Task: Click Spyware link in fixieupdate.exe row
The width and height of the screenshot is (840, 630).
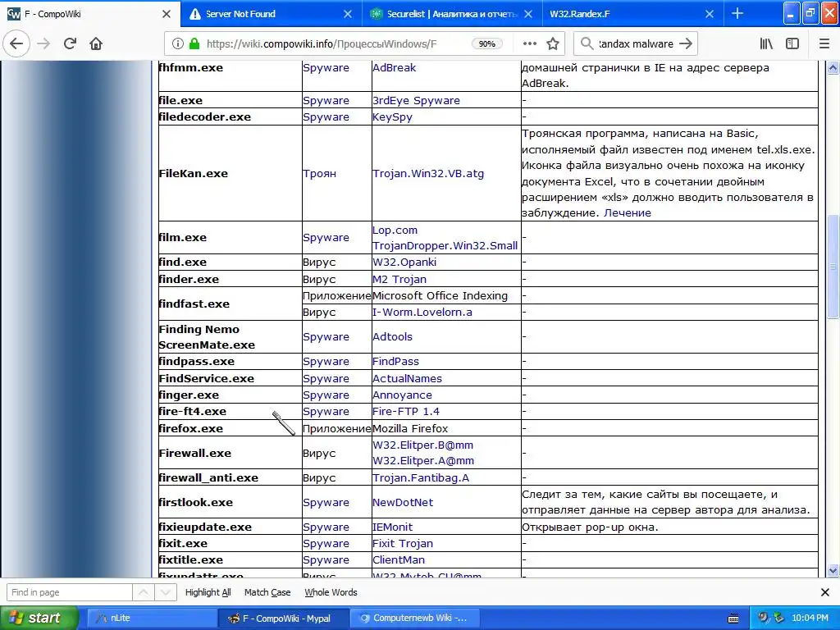Action: (x=326, y=527)
